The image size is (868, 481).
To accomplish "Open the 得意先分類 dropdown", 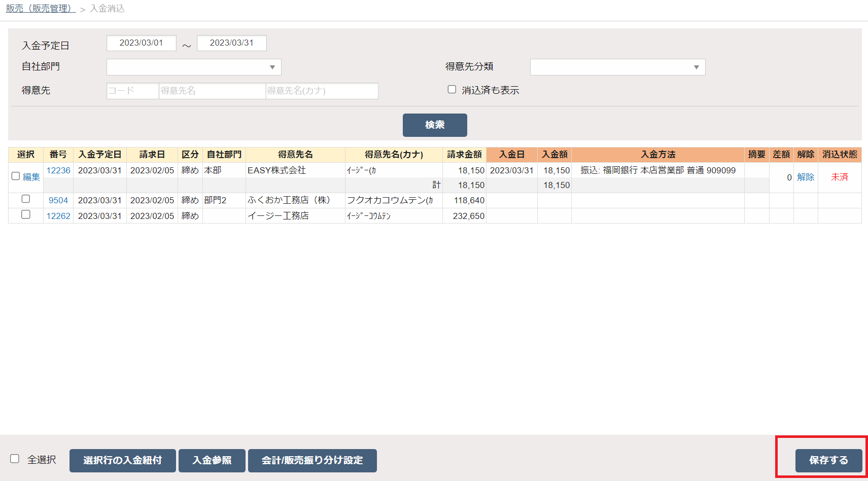I will coord(617,67).
